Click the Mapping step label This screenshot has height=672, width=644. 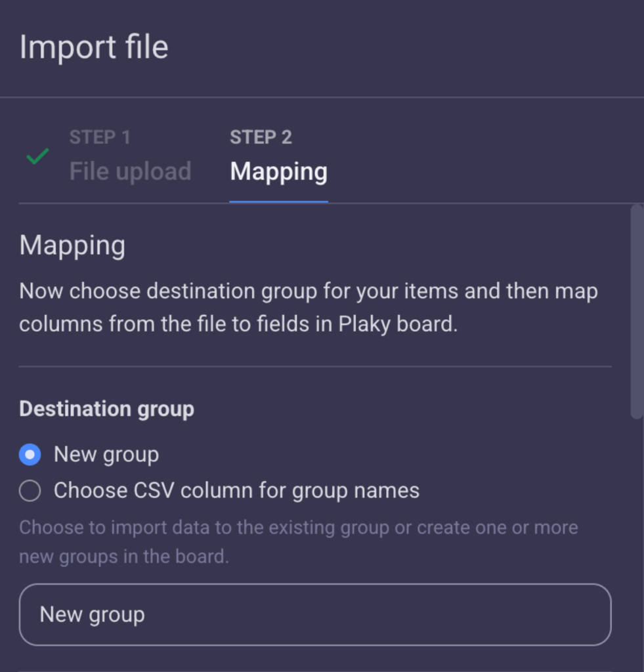point(278,171)
